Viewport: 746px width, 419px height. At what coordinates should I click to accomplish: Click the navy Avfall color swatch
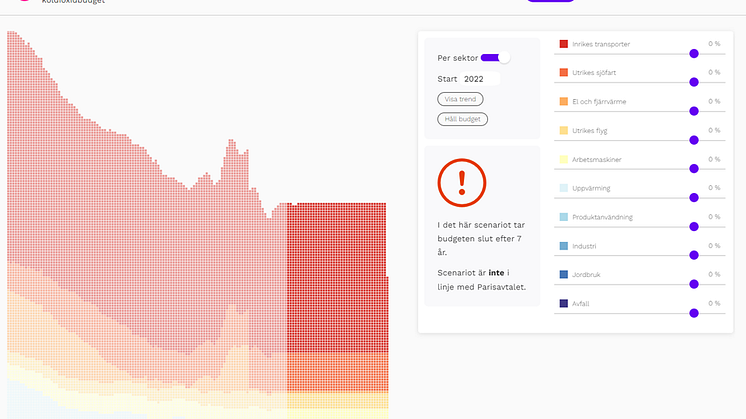point(564,303)
